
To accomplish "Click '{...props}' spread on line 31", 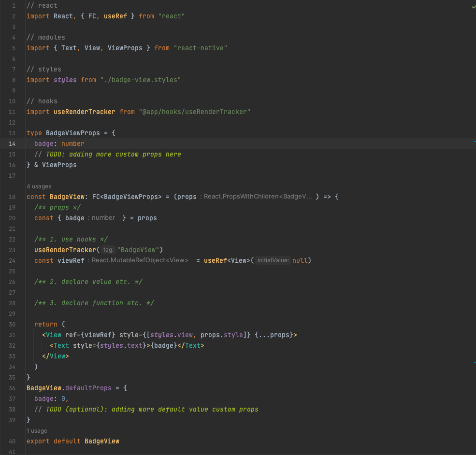I will (274, 335).
